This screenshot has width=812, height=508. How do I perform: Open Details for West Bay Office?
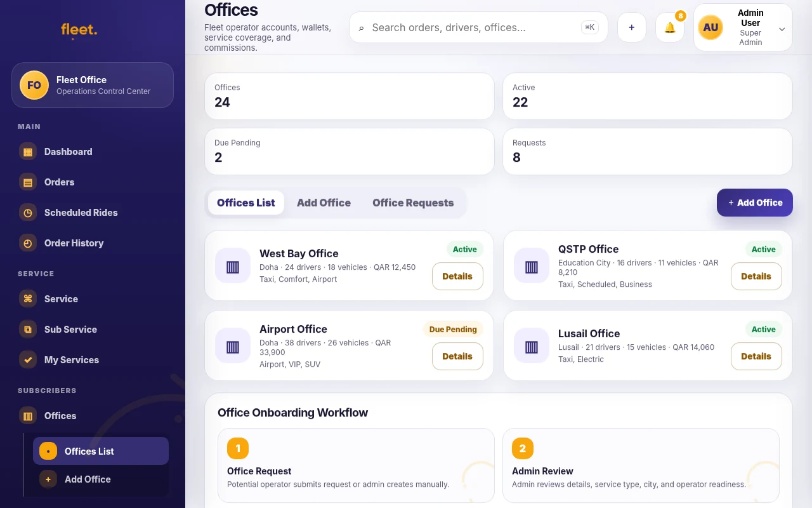click(457, 276)
